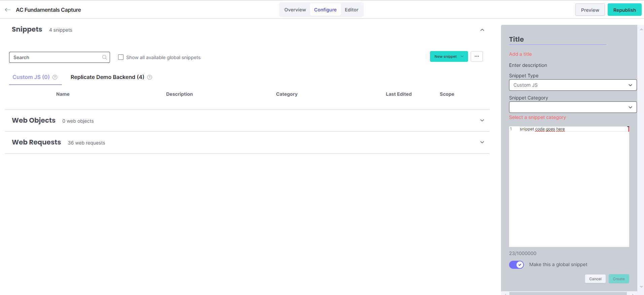Toggle Make this a global snippet

tap(516, 265)
